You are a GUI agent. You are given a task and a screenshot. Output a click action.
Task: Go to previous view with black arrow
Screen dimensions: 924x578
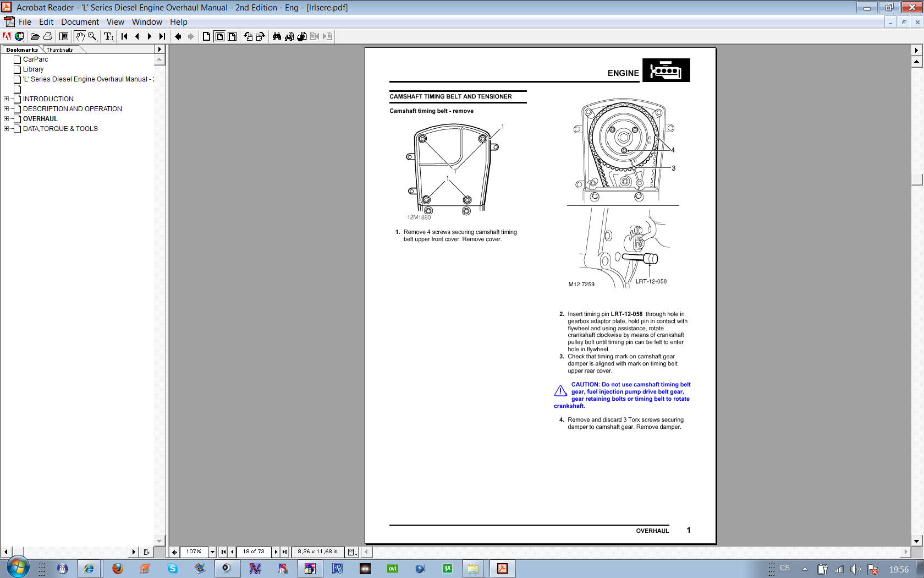[178, 36]
